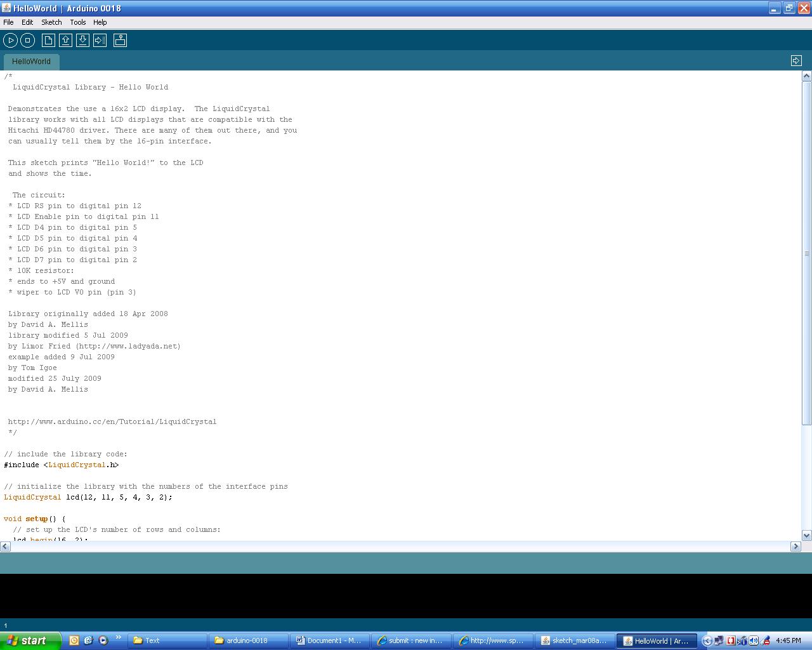Launch media player quick launch icon
This screenshot has height=650, width=812.
pyautogui.click(x=103, y=640)
